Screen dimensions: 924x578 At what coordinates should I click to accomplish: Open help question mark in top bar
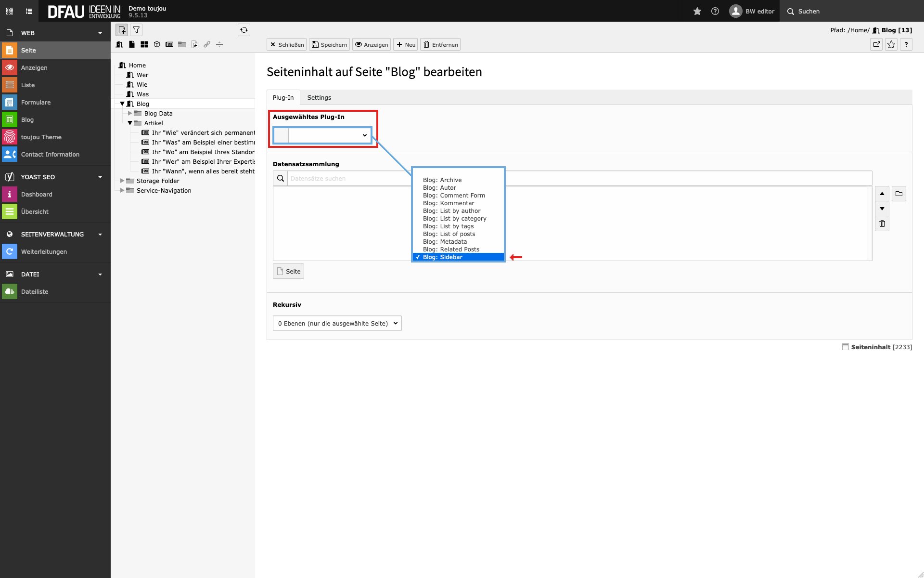tap(715, 11)
